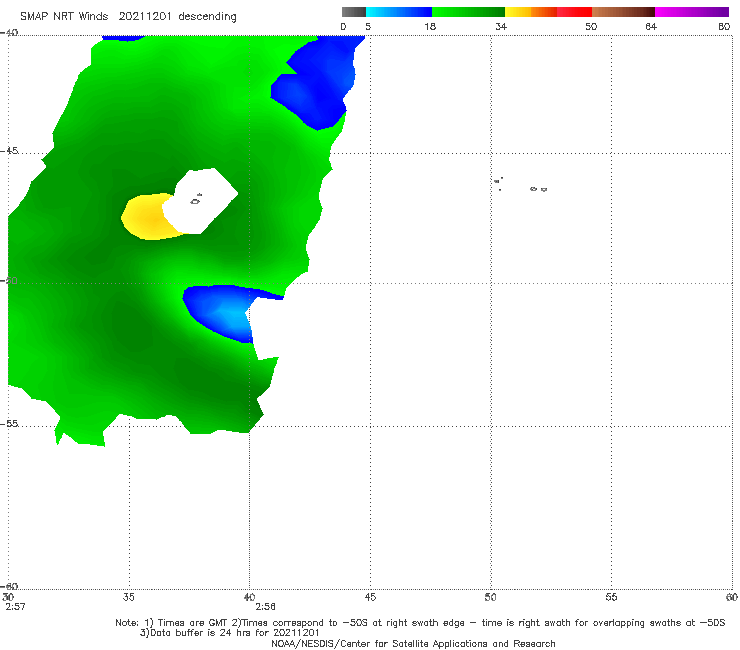Choose the brown segment of the color bar
Image resolution: width=740 pixels, height=650 pixels.
(623, 12)
